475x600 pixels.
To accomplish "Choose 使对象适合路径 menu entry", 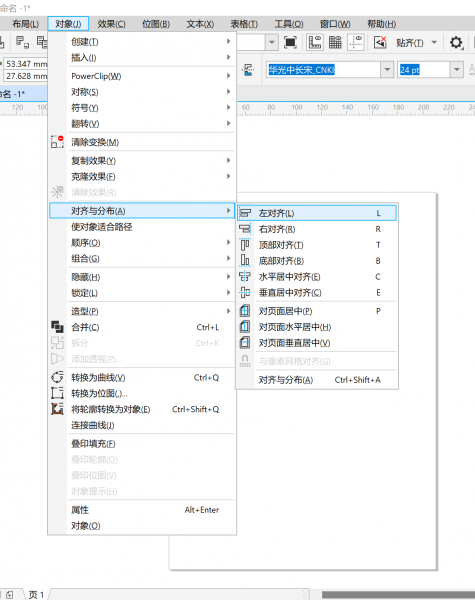I will 142,227.
